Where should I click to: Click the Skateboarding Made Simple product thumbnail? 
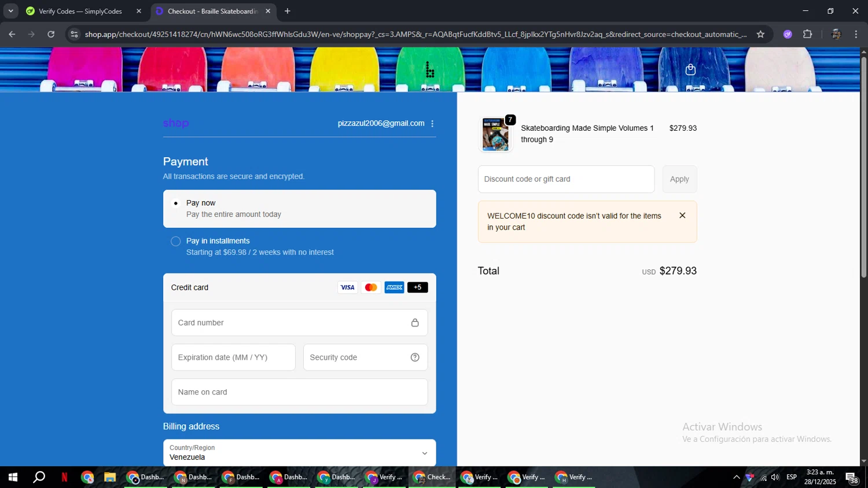(495, 134)
